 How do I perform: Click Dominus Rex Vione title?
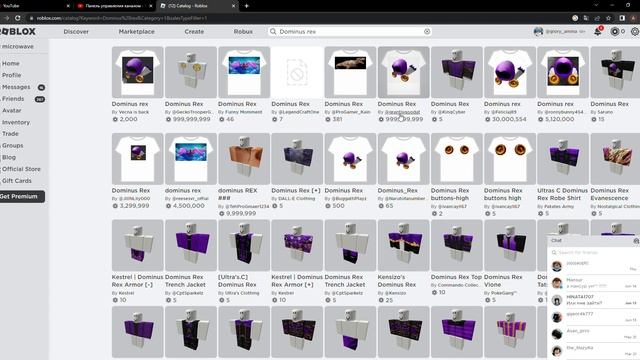[x=503, y=281]
